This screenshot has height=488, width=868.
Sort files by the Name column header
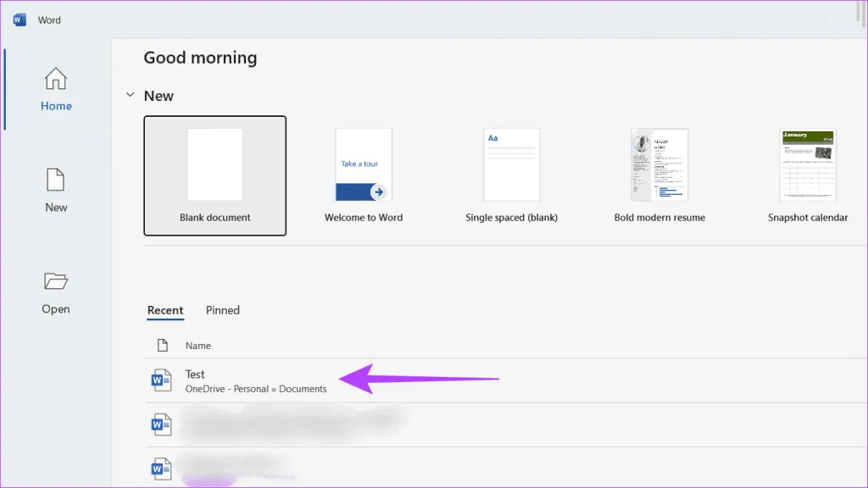198,346
